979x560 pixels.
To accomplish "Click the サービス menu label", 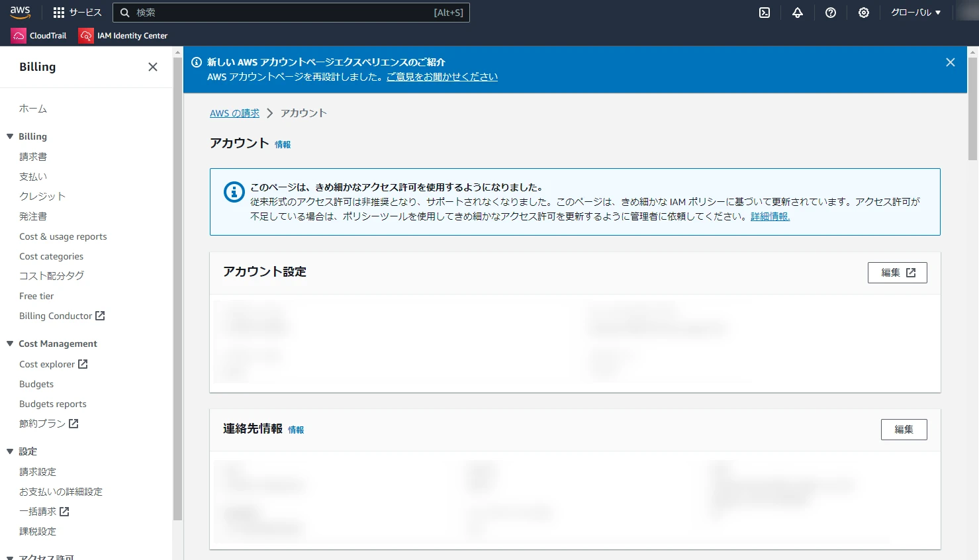I will [85, 13].
